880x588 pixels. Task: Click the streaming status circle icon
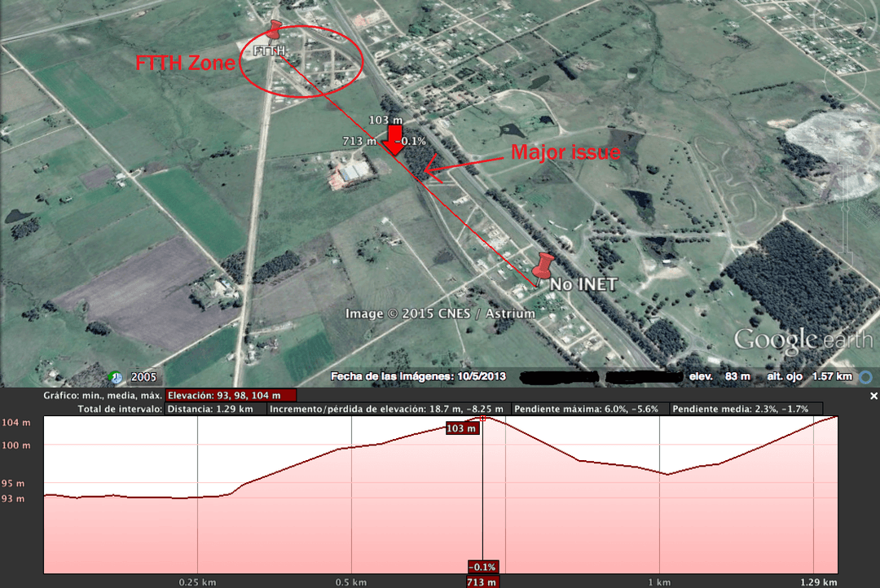click(x=866, y=377)
